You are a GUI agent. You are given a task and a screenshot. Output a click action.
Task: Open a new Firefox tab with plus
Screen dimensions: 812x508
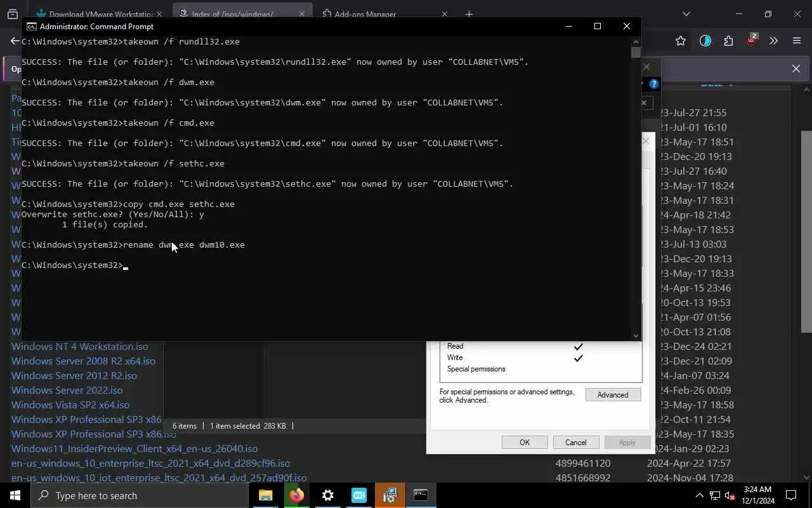[x=469, y=14]
